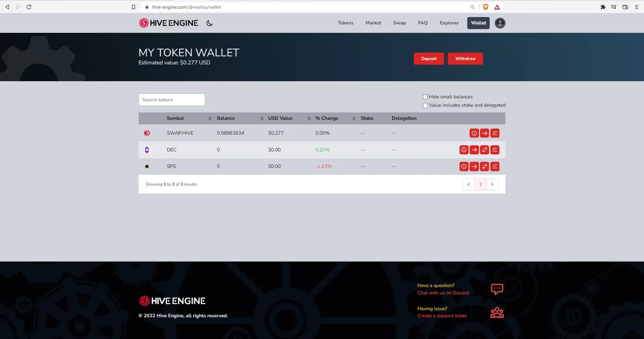Viewport: 644px width, 339px height.
Task: Focus the Search tokens field
Action: [x=172, y=100]
